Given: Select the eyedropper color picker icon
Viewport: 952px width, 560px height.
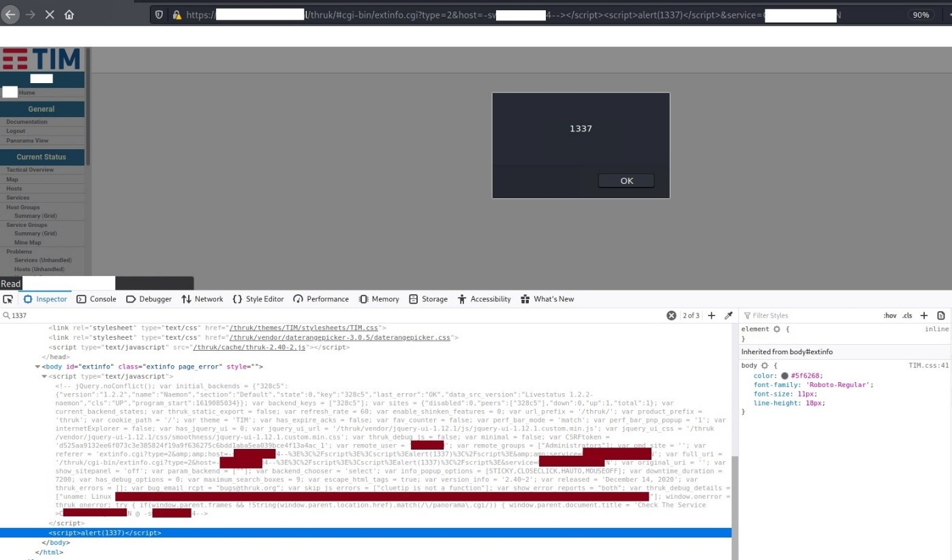Looking at the screenshot, I should pyautogui.click(x=728, y=315).
